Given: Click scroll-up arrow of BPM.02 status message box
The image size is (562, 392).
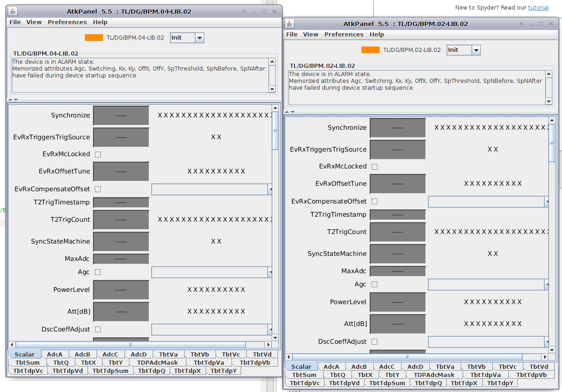Looking at the screenshot, I should point(549,74).
